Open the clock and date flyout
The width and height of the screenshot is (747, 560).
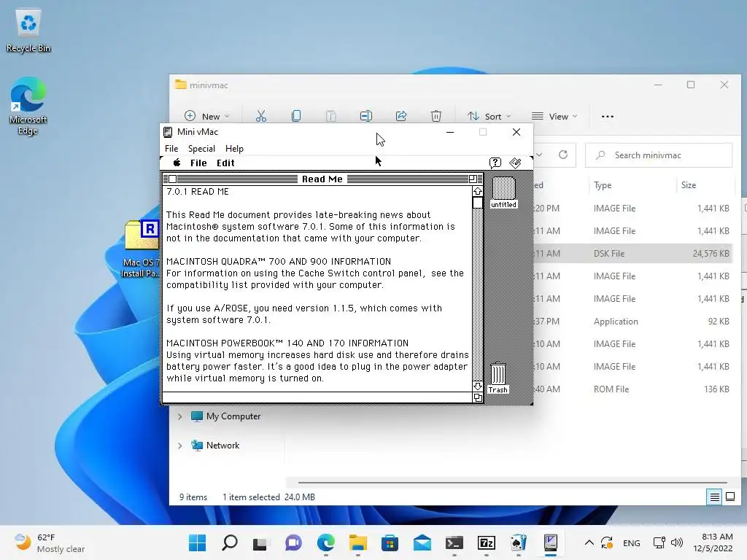(x=713, y=542)
